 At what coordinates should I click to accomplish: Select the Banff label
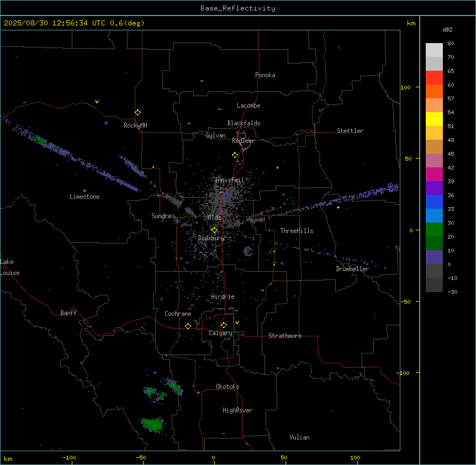pyautogui.click(x=68, y=313)
